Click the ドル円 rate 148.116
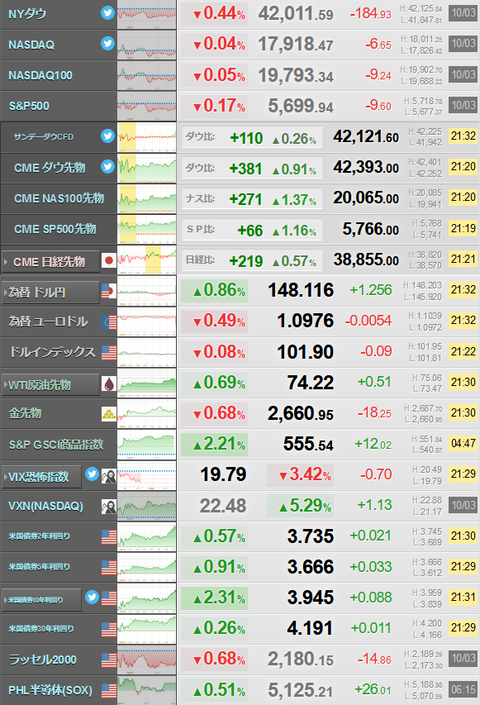The image size is (480, 705). click(301, 290)
